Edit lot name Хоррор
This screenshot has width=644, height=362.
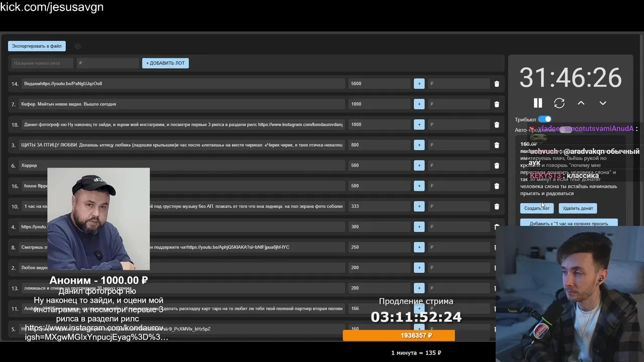pyautogui.click(x=182, y=165)
